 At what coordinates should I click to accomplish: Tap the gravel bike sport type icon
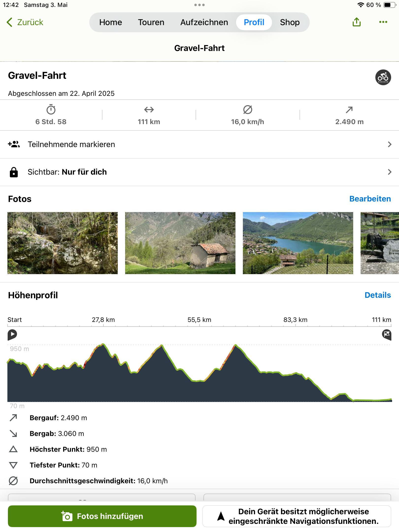(x=383, y=77)
